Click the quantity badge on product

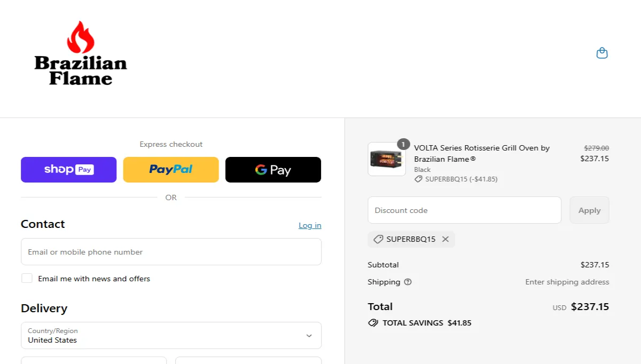tap(403, 144)
